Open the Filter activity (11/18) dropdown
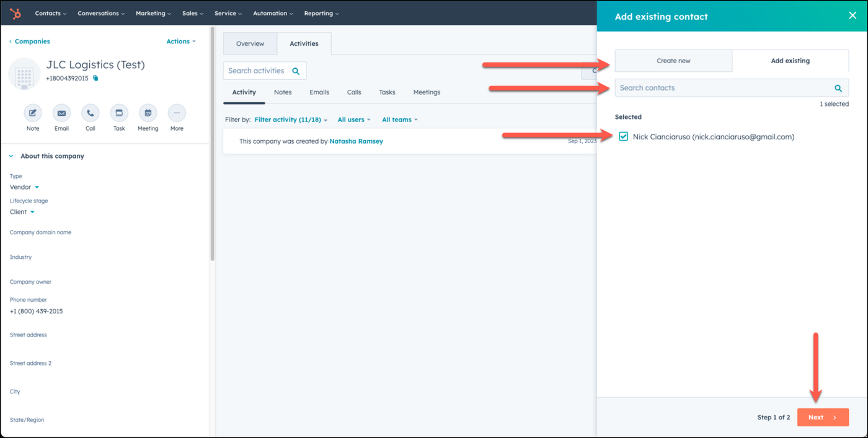The width and height of the screenshot is (868, 438). click(x=291, y=120)
